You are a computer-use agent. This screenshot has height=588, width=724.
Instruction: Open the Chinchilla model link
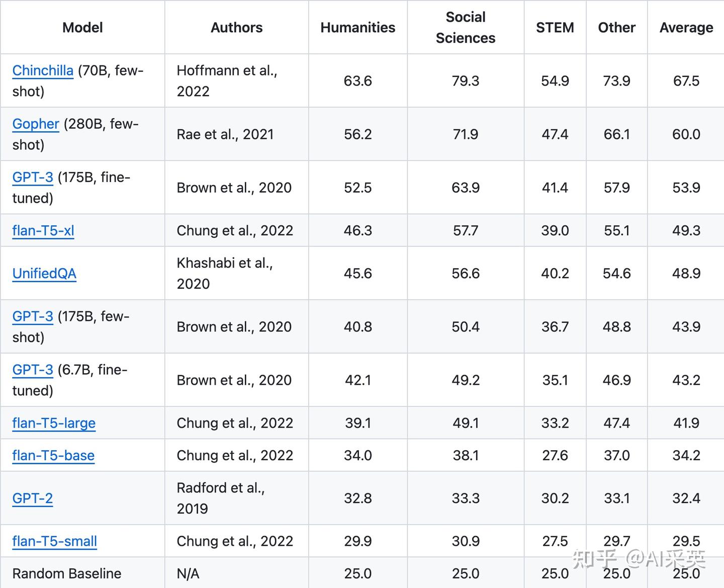pyautogui.click(x=43, y=70)
